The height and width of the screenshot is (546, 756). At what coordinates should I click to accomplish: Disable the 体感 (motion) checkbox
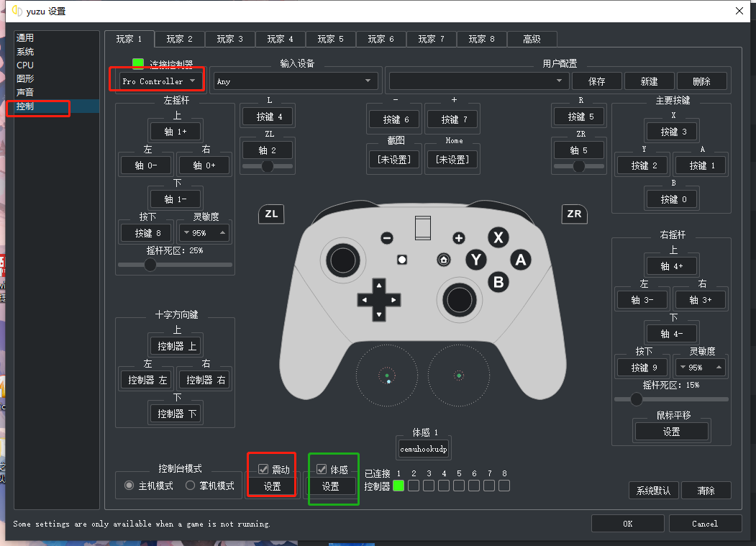tap(321, 468)
